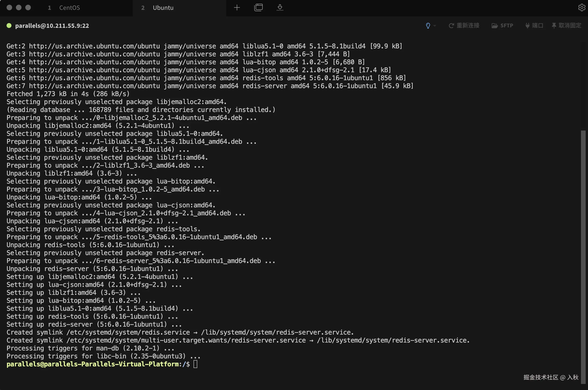Click the download tray icon in tab bar
The height and width of the screenshot is (390, 588).
[x=280, y=7]
